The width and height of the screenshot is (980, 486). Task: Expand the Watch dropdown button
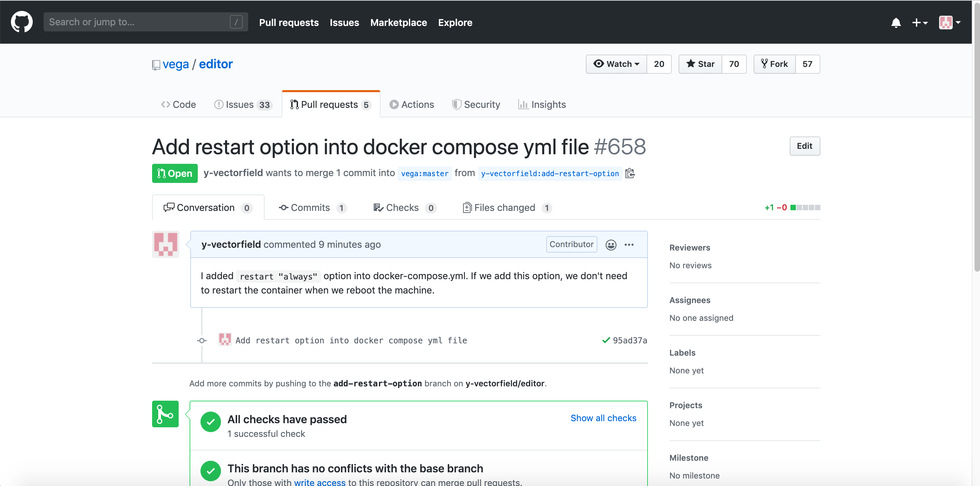(616, 64)
